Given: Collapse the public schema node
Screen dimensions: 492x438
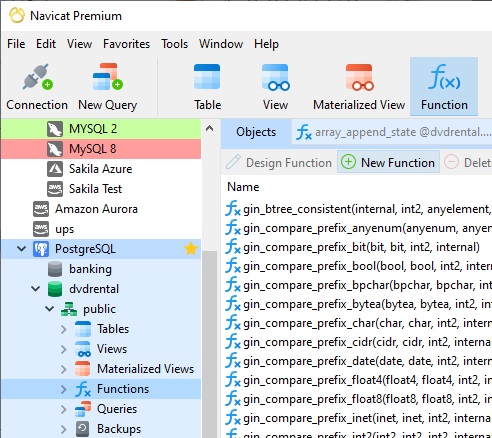Looking at the screenshot, I should [50, 309].
